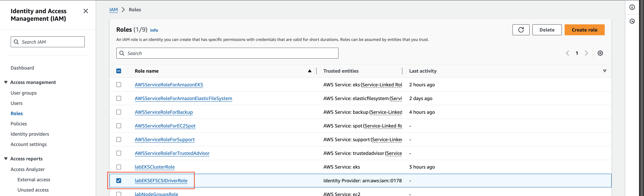Open AWSServiceRoleForTrustedAdvisor role link

(x=172, y=153)
